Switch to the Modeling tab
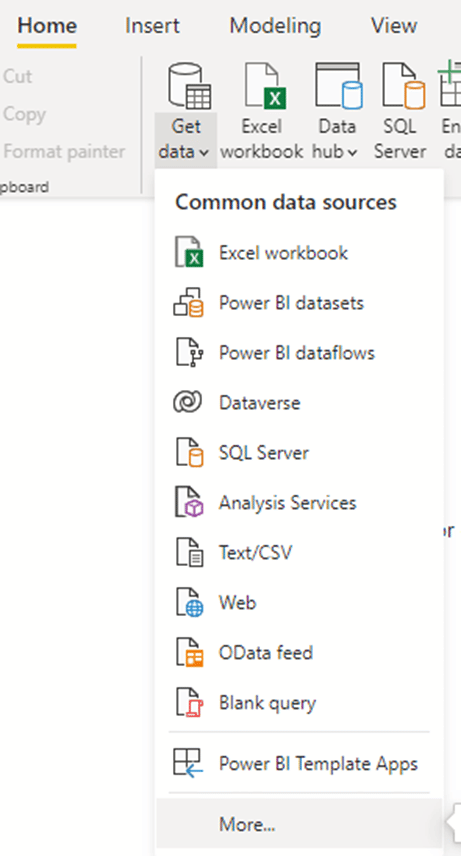 pyautogui.click(x=275, y=26)
